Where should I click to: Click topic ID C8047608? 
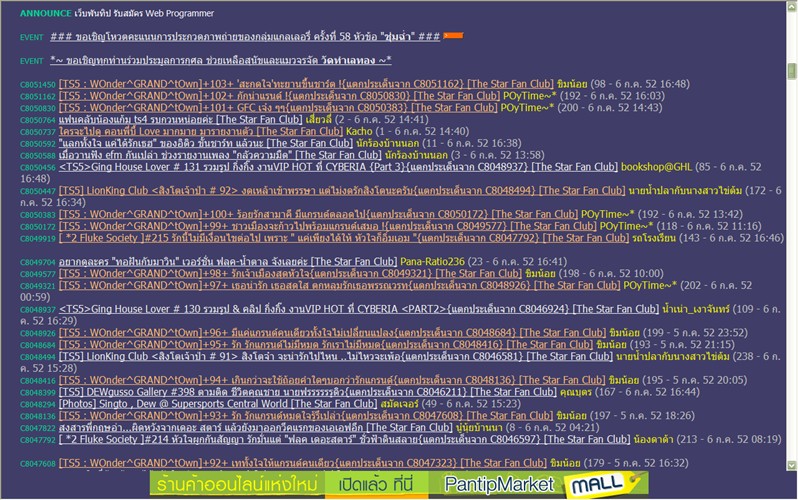pos(38,463)
